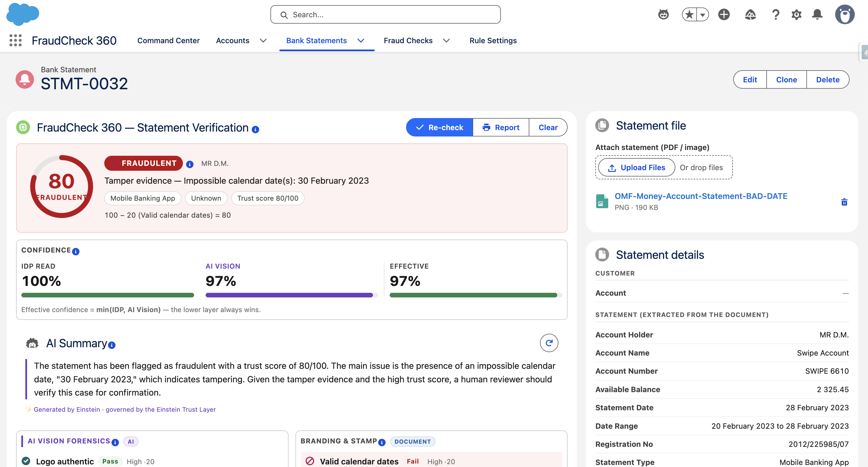This screenshot has width=868, height=467.
Task: Run Re-check on the statement
Action: tap(439, 127)
